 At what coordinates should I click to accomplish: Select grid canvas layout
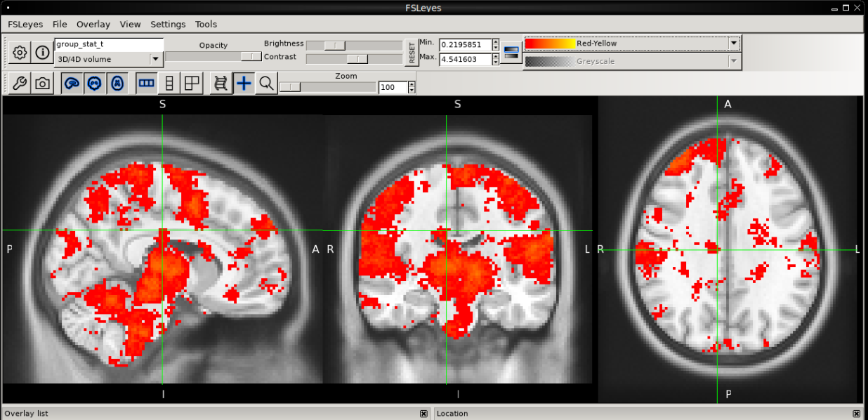click(x=192, y=84)
